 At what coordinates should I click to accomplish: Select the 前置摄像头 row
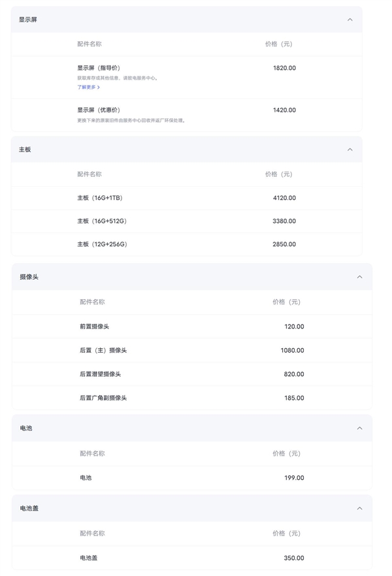coord(196,326)
